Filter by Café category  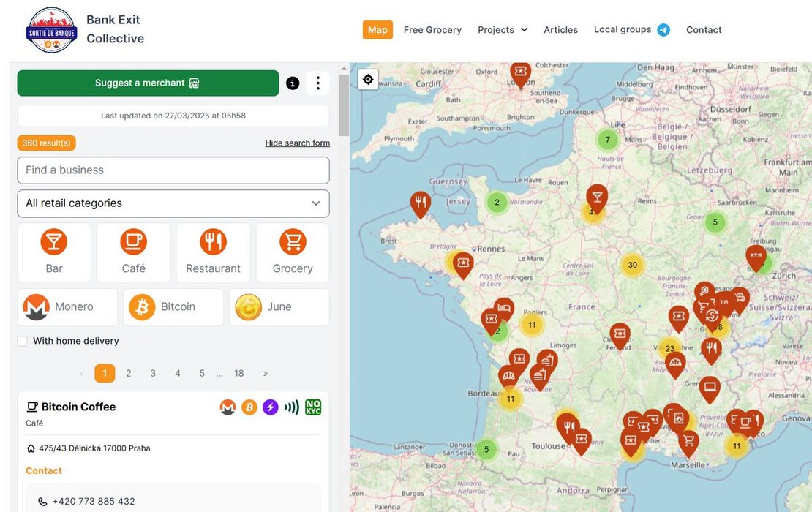(x=134, y=252)
